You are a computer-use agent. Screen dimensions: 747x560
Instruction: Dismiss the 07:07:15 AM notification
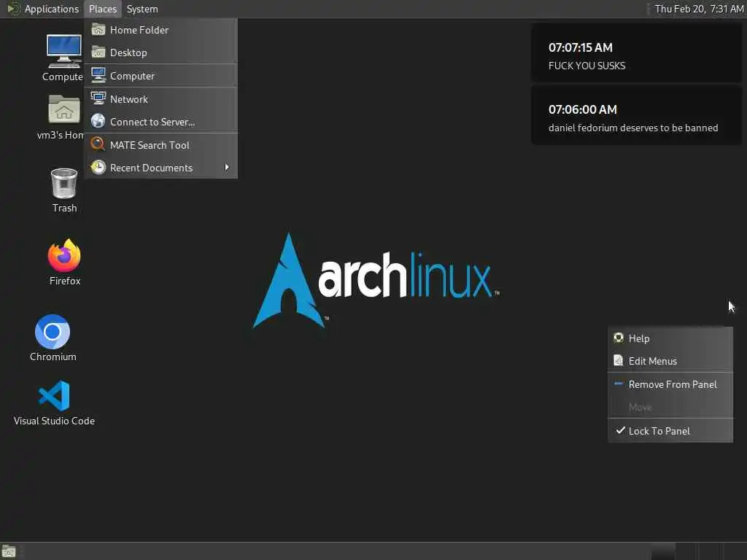pyautogui.click(x=636, y=52)
